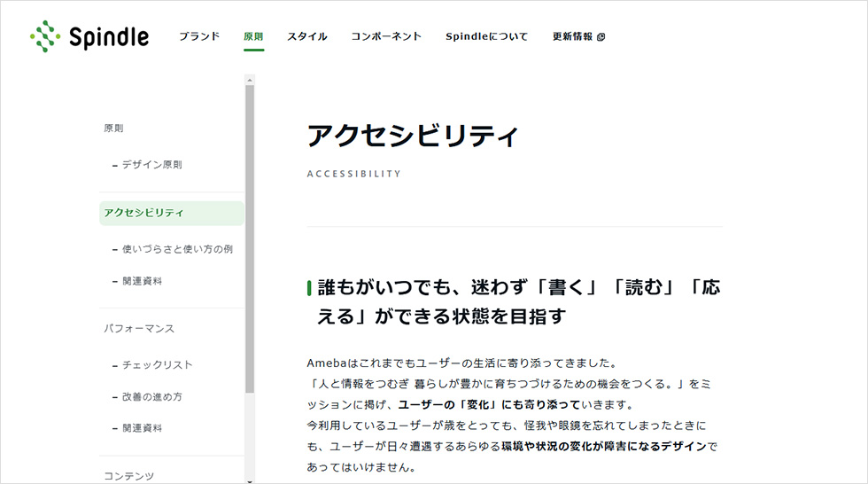Select 原則 in the sidebar

tap(113, 128)
